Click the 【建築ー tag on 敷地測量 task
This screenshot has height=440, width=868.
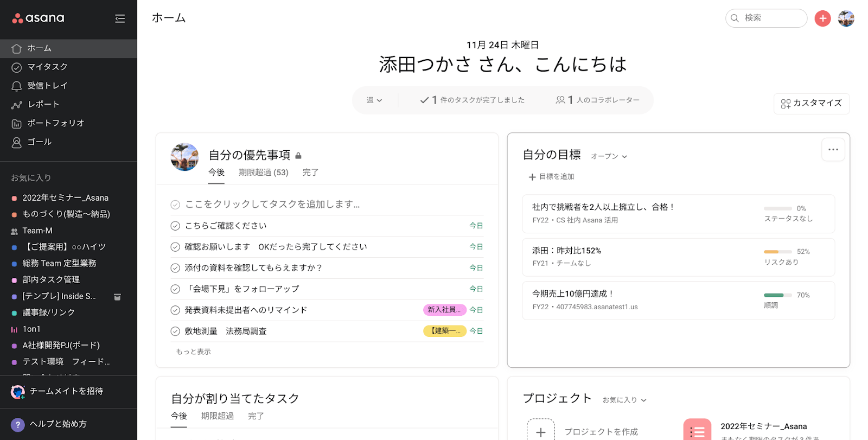(444, 331)
